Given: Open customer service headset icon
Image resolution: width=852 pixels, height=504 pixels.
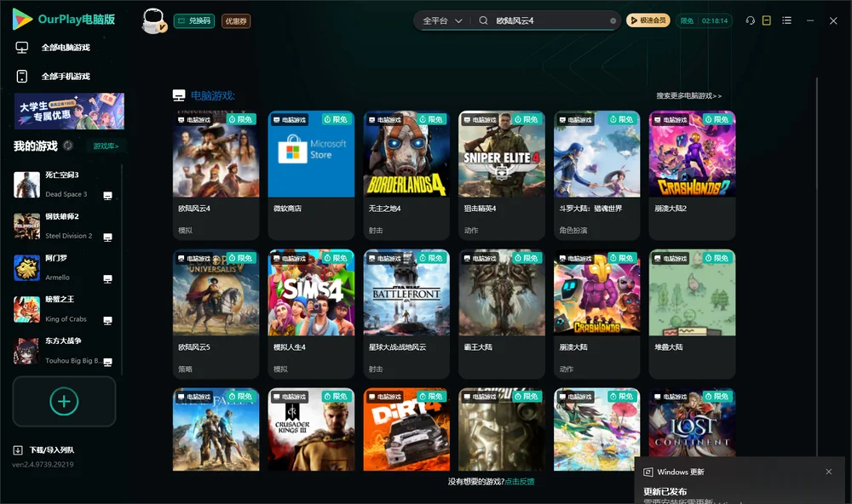Looking at the screenshot, I should tap(751, 20).
